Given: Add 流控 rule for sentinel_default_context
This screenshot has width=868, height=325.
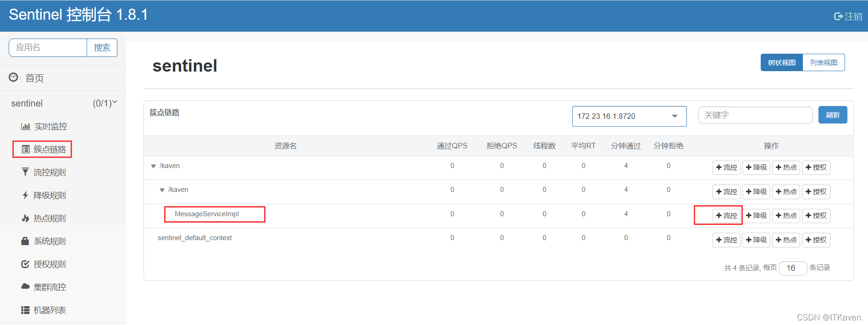Looking at the screenshot, I should coord(726,240).
